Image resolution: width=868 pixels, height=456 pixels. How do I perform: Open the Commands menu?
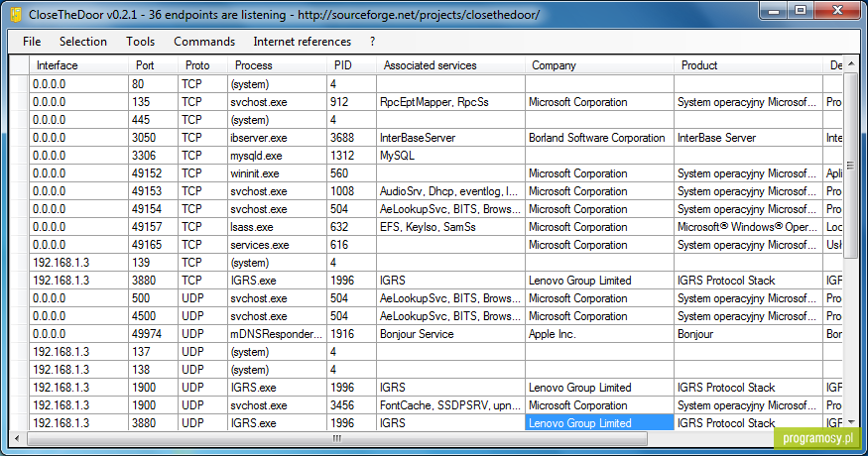204,42
